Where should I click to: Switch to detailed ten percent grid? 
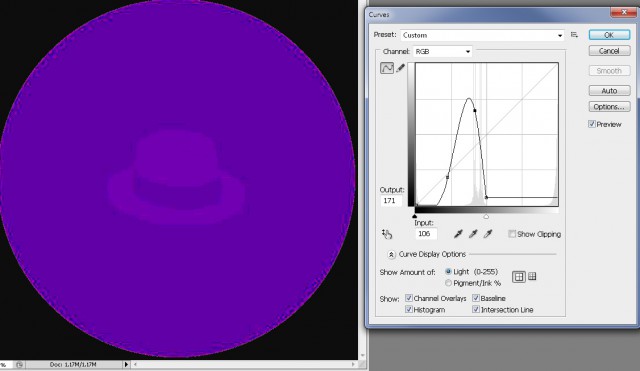pos(532,277)
